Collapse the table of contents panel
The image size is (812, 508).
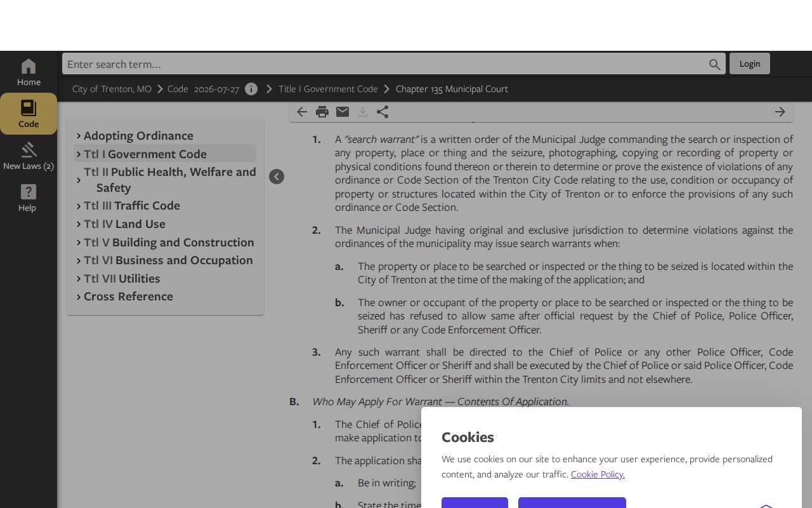pos(277,177)
